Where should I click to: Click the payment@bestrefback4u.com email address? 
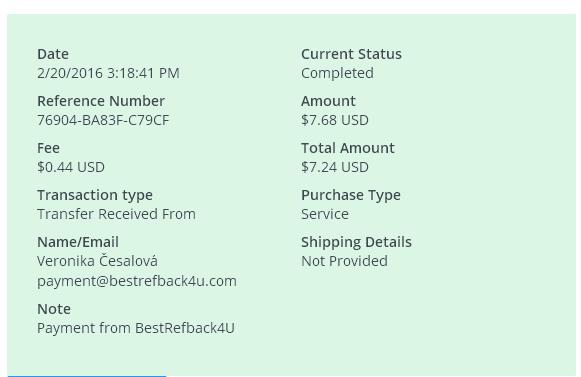(137, 281)
